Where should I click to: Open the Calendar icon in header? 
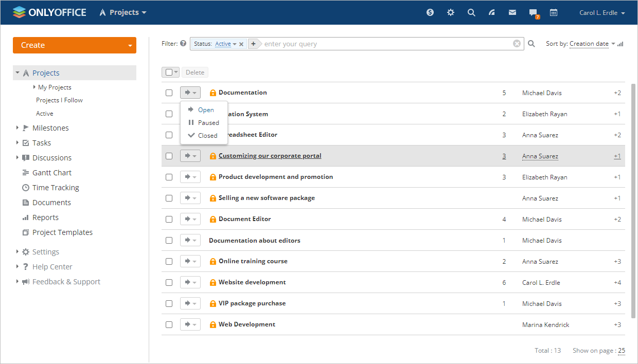[x=554, y=12]
